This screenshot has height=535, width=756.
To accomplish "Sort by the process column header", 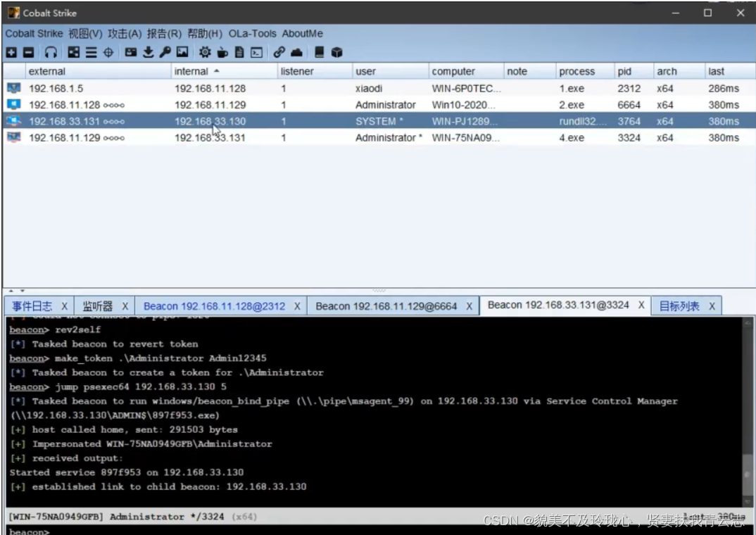I will click(x=586, y=71).
